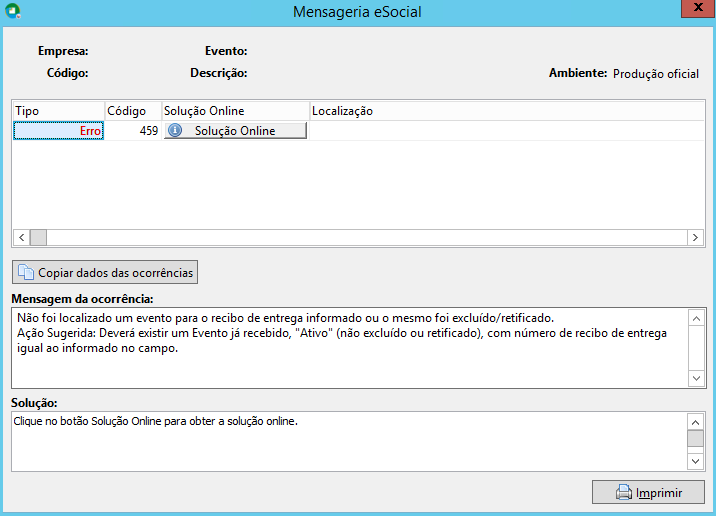
Task: Click the printer icon on the Imprimir button
Action: [x=624, y=492]
